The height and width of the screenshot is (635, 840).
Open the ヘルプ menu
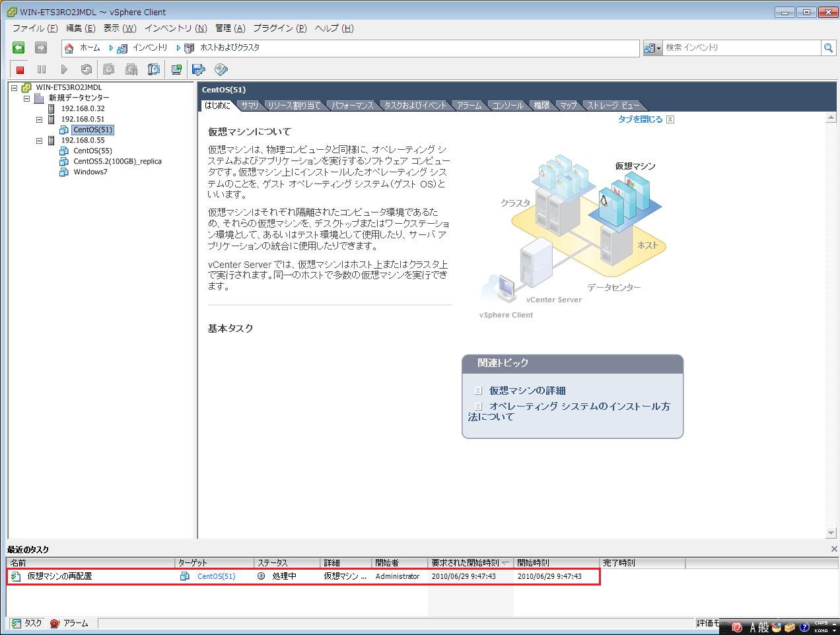tap(334, 28)
